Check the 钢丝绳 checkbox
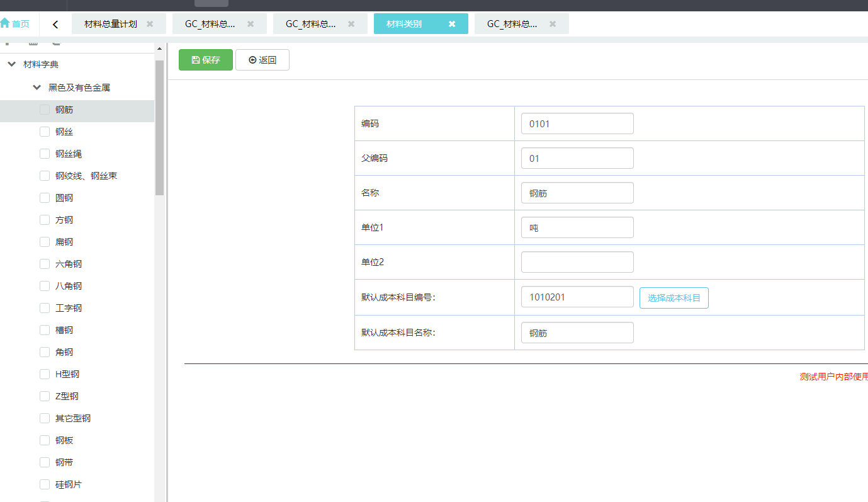868x502 pixels. pyautogui.click(x=45, y=154)
